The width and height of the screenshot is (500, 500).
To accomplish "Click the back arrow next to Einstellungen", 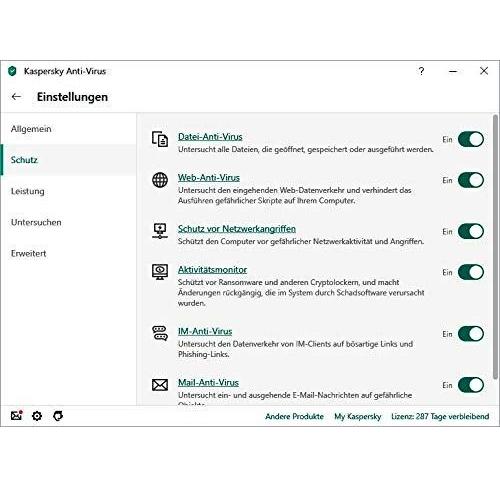I will tap(16, 97).
